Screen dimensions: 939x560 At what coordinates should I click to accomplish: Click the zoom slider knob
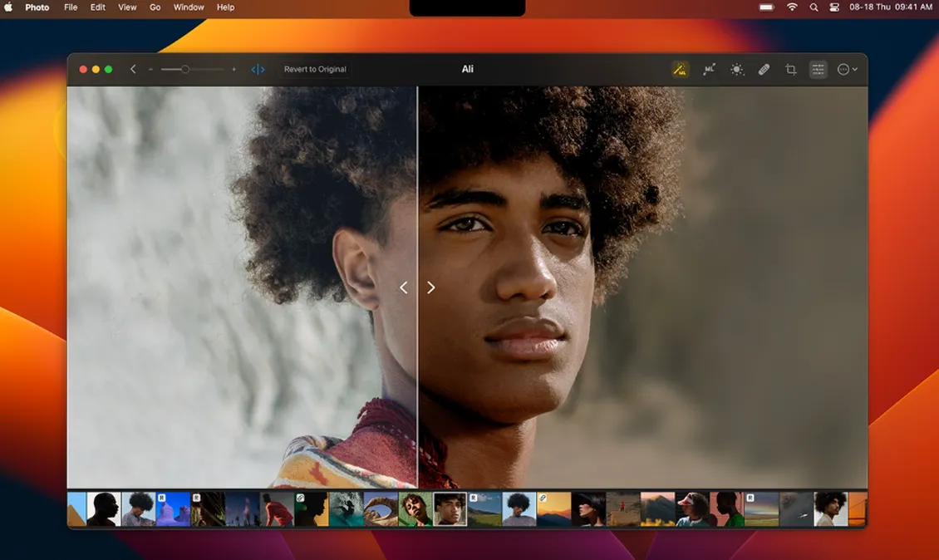185,70
